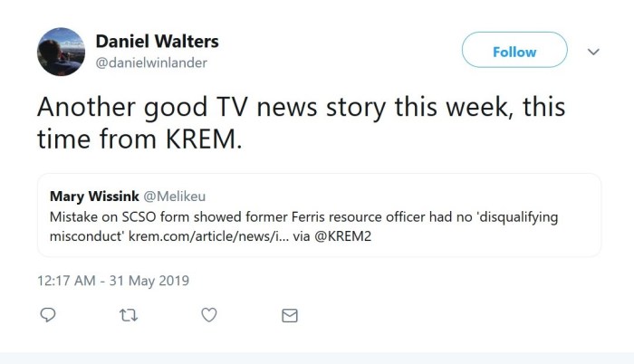Open the 12:17 AM timestamp link
The image size is (634, 364).
(x=68, y=281)
